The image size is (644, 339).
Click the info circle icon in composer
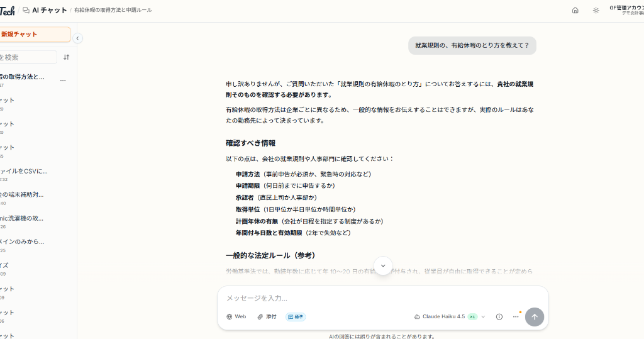point(499,316)
